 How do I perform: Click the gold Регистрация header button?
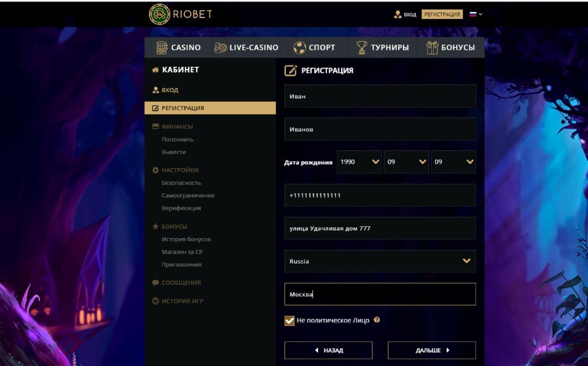(442, 14)
